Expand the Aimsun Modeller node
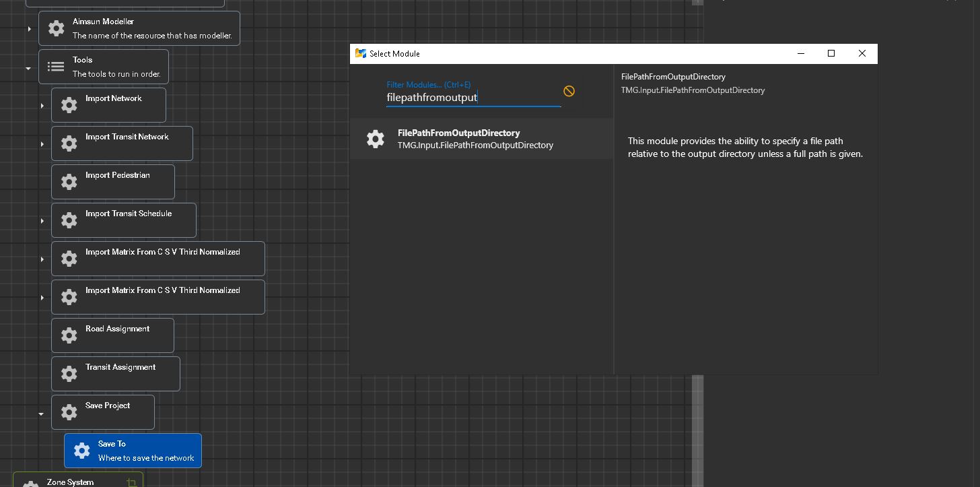 click(x=29, y=29)
